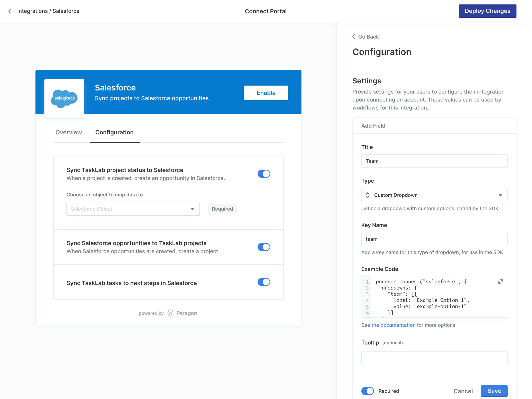
Task: Open the Custom Dropdown type selector
Action: [x=434, y=195]
